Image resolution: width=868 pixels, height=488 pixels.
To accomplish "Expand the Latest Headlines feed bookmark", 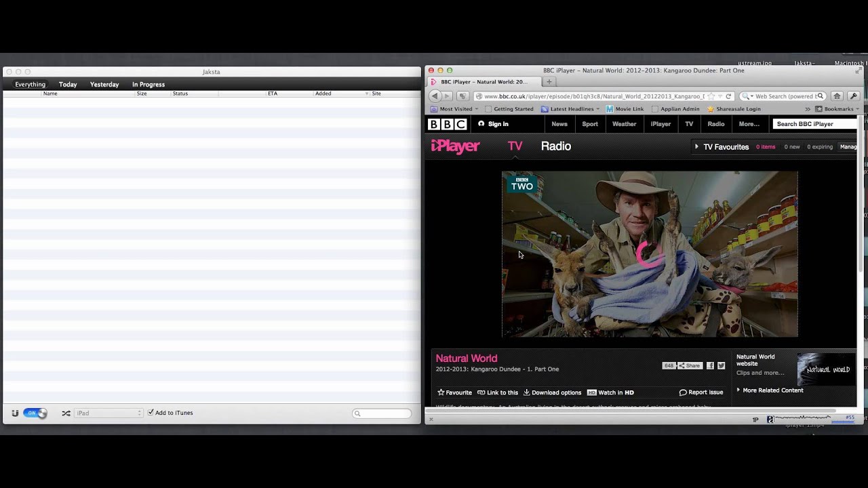I will pyautogui.click(x=570, y=109).
